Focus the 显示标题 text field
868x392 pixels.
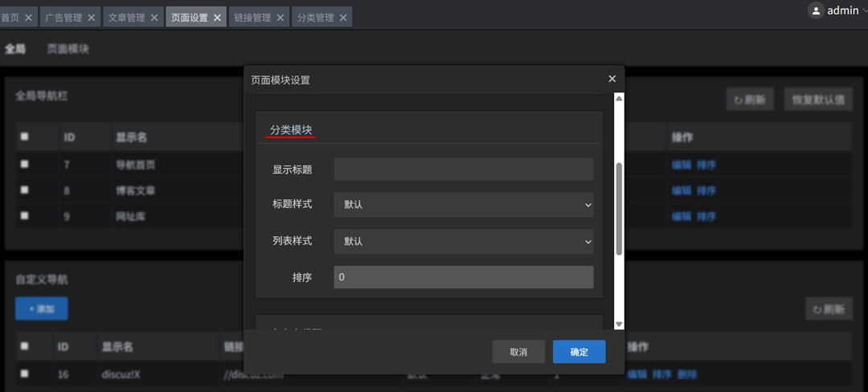[463, 169]
